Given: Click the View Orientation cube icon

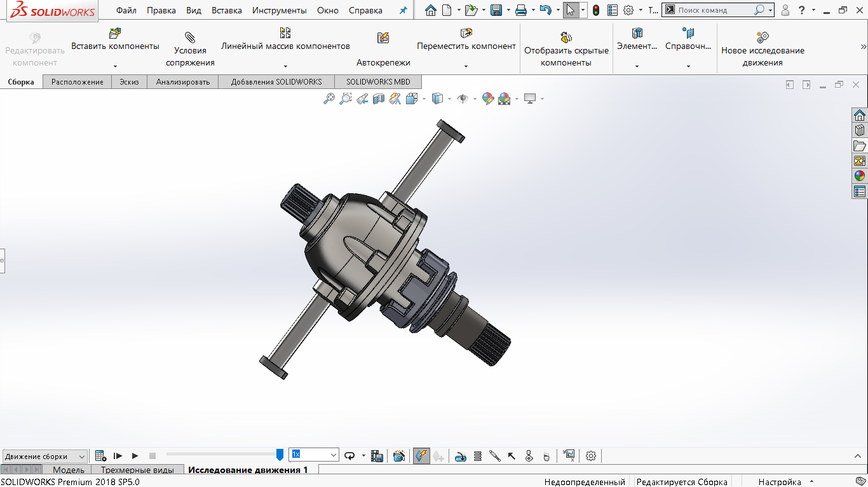Looking at the screenshot, I should pos(412,99).
